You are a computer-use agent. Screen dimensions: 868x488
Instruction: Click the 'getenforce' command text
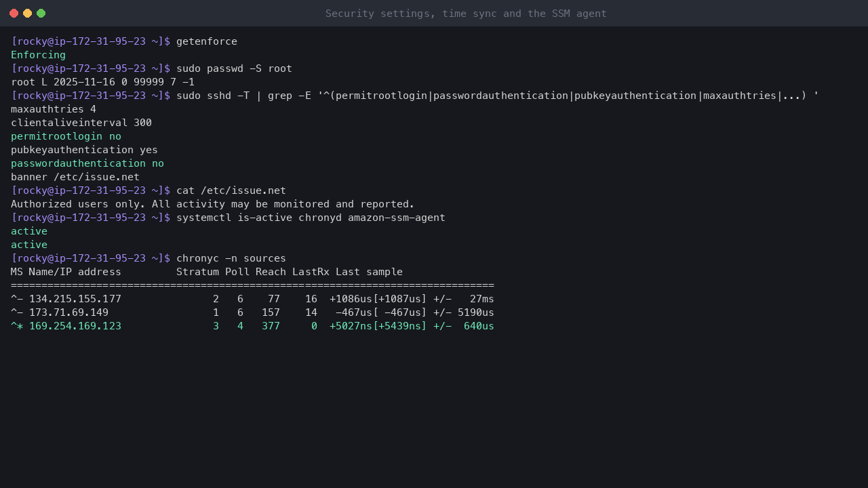pos(207,41)
